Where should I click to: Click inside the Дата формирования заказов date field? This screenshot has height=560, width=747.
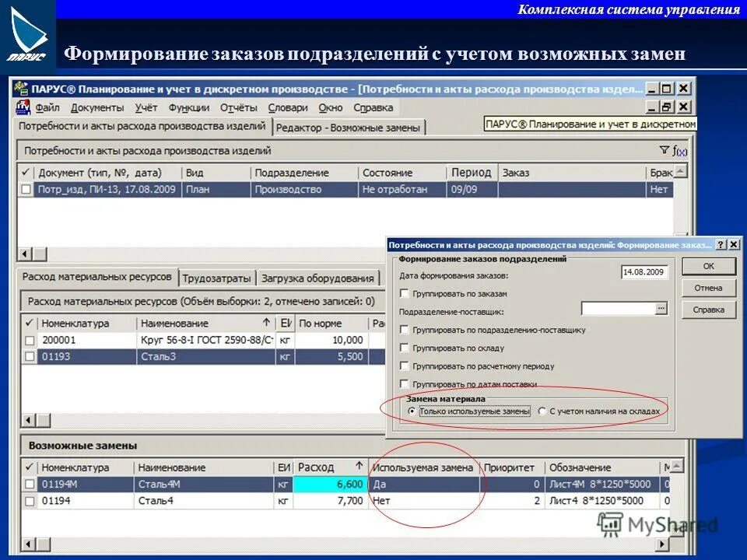[x=644, y=272]
